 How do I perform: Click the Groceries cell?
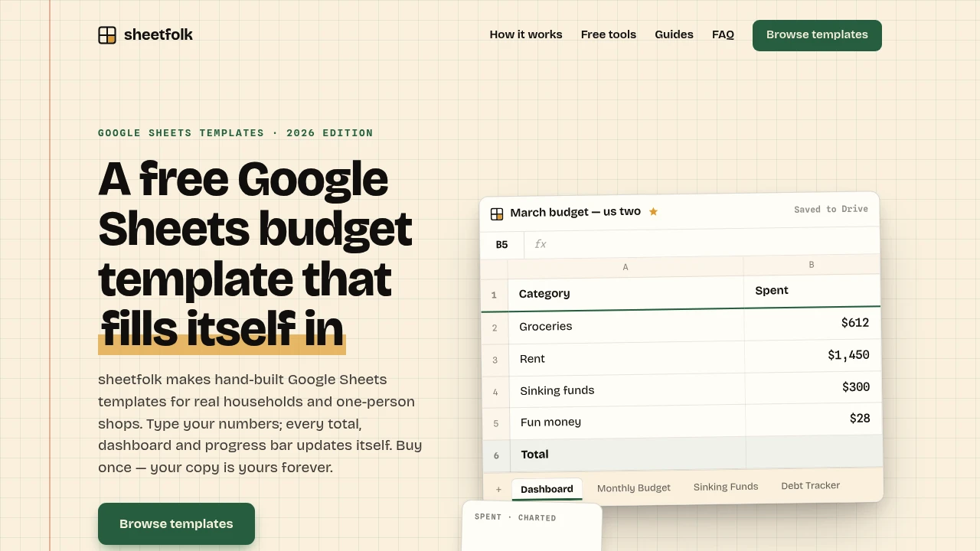(626, 326)
